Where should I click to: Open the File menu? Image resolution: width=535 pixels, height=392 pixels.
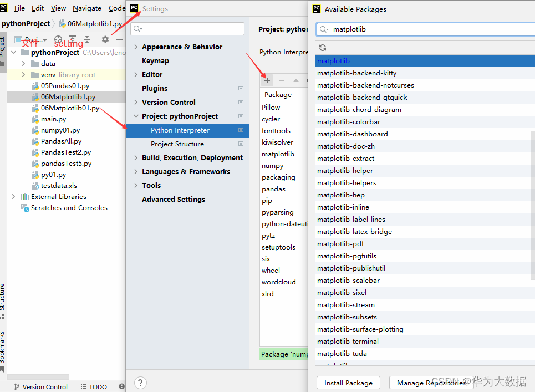click(x=19, y=8)
